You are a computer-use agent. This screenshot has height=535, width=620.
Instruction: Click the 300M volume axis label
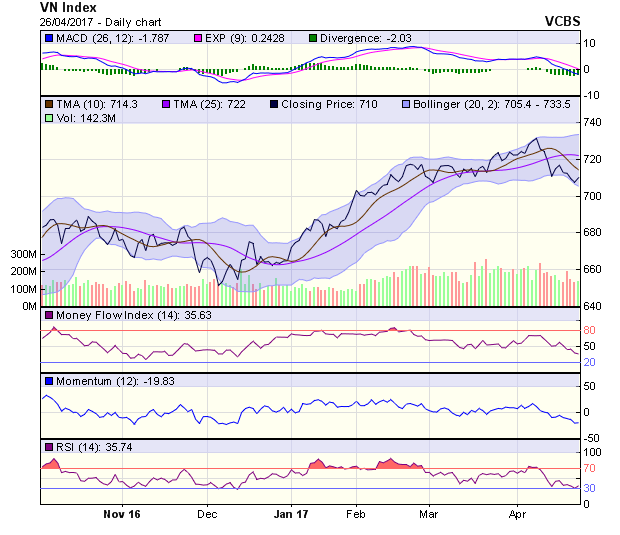click(22, 255)
